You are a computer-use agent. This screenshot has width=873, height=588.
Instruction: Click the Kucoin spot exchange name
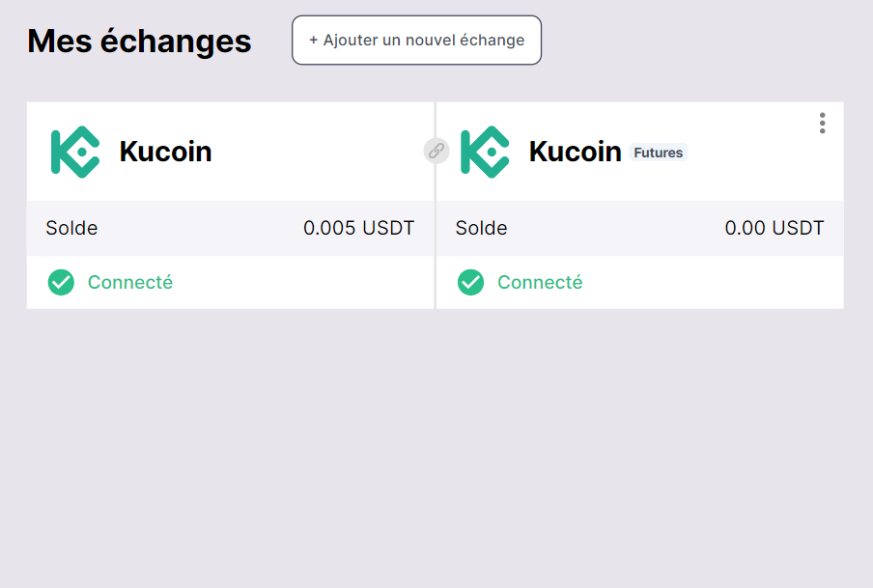[165, 152]
